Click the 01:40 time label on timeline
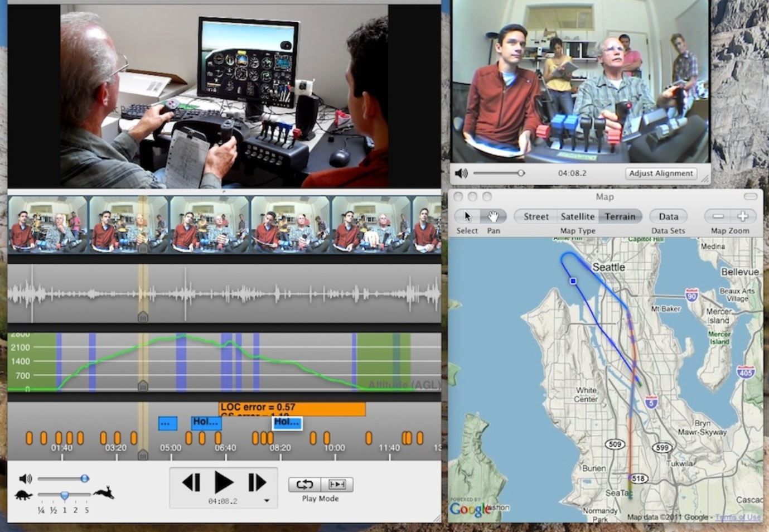This screenshot has height=532, width=769. [x=62, y=448]
